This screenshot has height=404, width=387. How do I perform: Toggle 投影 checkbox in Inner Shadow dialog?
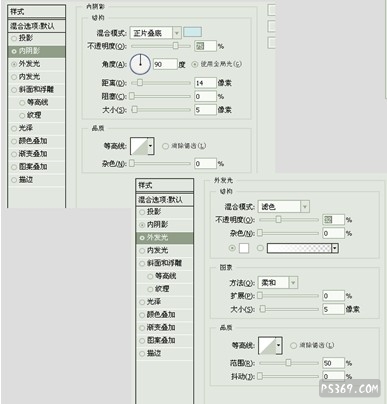pyautogui.click(x=14, y=38)
